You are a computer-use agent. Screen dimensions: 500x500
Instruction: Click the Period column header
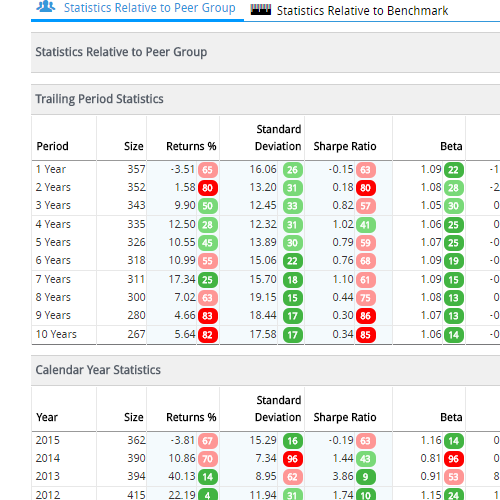52,146
